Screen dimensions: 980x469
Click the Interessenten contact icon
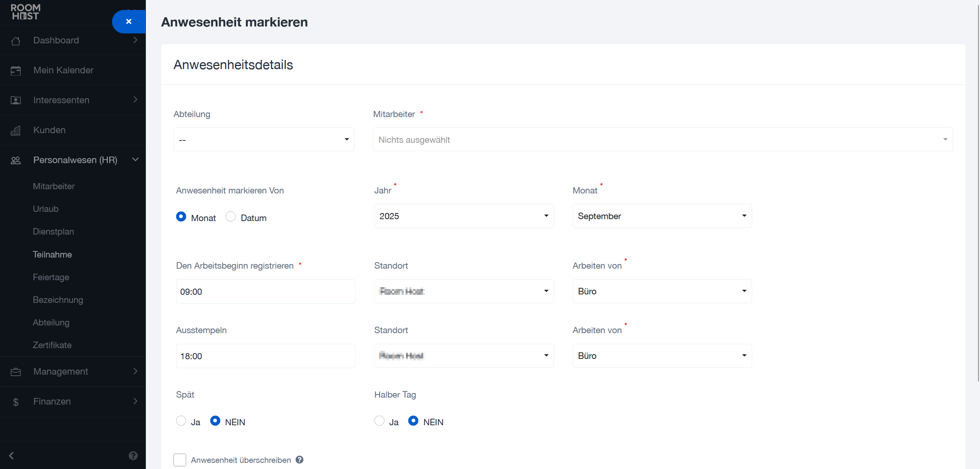[16, 101]
